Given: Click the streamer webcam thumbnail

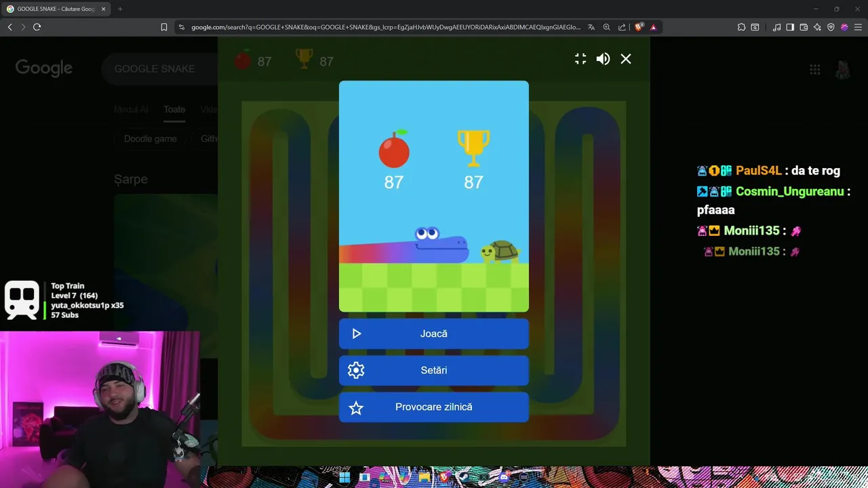Looking at the screenshot, I should click(x=100, y=409).
